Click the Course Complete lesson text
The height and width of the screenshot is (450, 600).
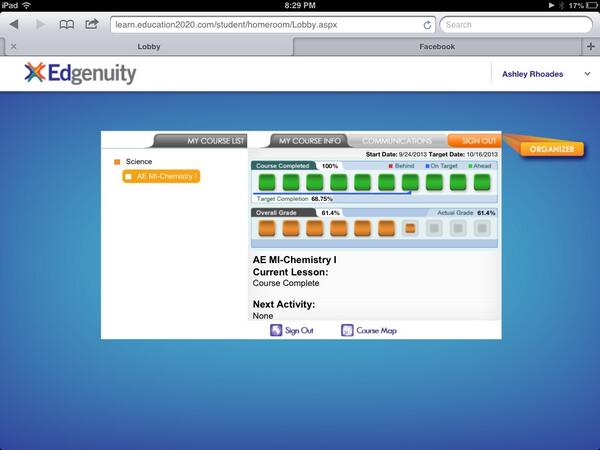coord(286,283)
